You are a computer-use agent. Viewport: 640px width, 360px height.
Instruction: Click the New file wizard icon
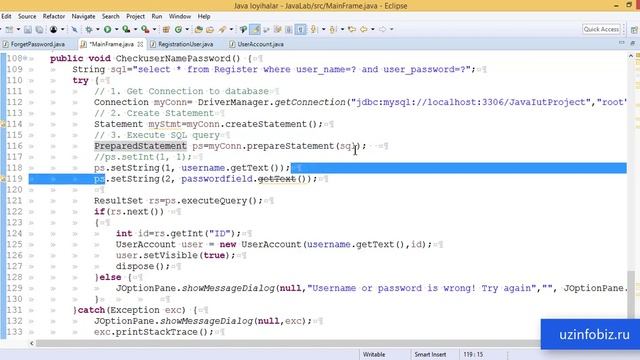point(9,29)
